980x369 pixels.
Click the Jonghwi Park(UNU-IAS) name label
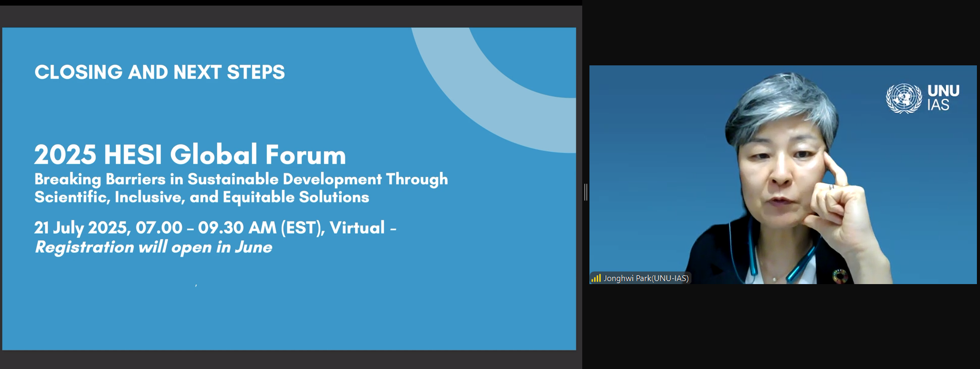coord(646,278)
